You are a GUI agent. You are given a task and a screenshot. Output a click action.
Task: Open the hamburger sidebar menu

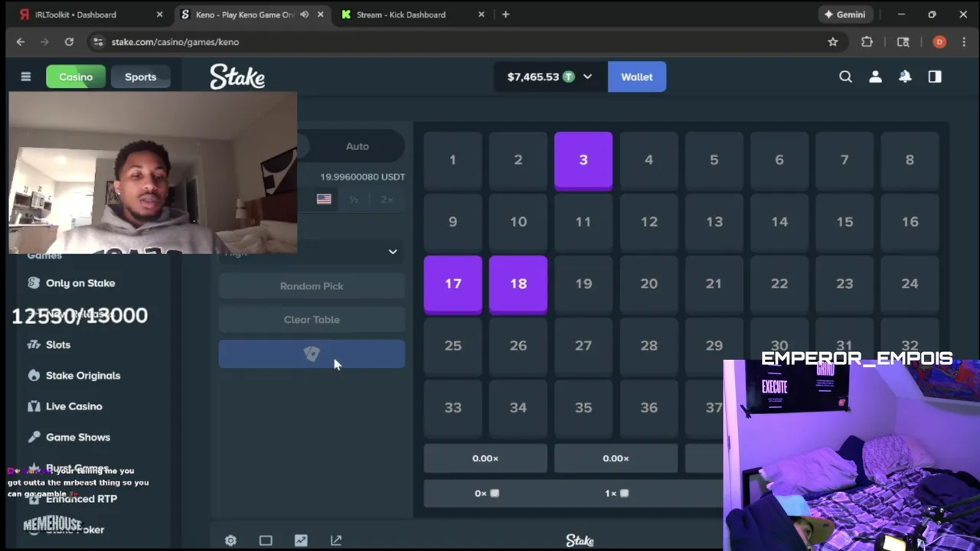[x=25, y=77]
